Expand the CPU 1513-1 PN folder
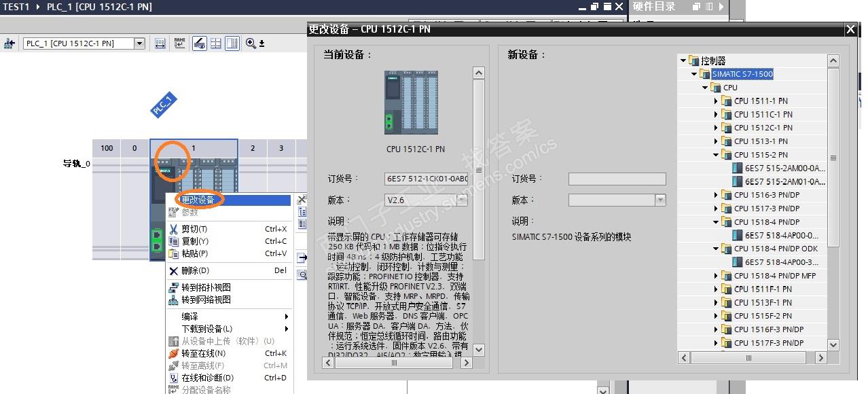 [x=716, y=141]
